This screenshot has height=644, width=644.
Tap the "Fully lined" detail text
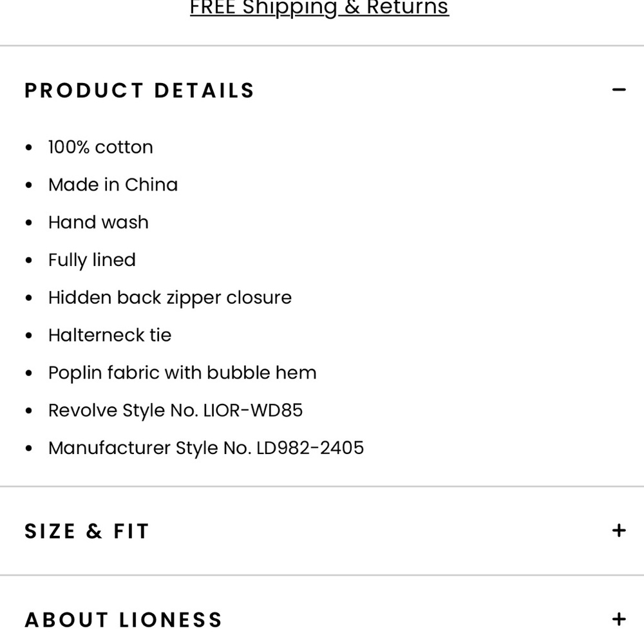point(91,260)
